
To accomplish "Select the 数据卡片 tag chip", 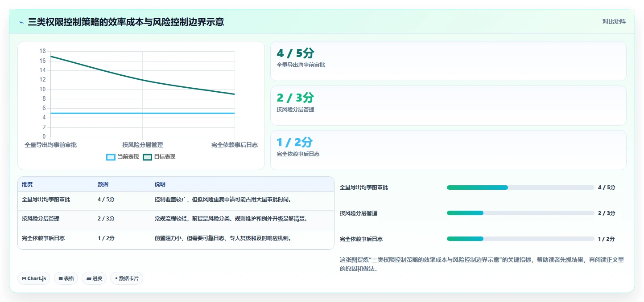I will (x=127, y=278).
